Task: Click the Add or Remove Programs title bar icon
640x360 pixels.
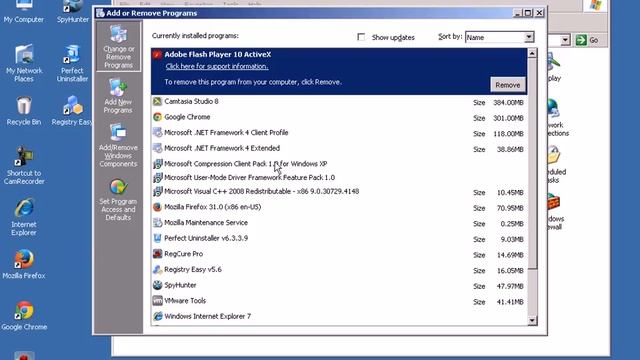Action: [x=100, y=13]
